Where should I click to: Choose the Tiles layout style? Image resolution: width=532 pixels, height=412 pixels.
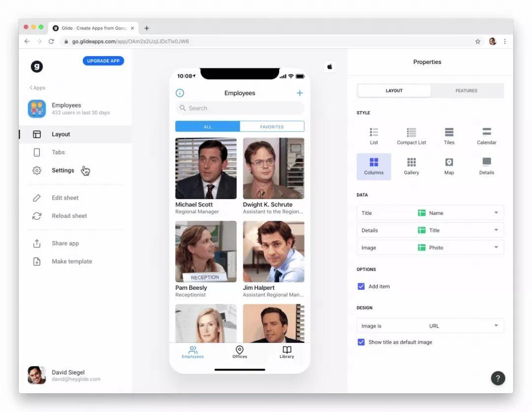[449, 136]
